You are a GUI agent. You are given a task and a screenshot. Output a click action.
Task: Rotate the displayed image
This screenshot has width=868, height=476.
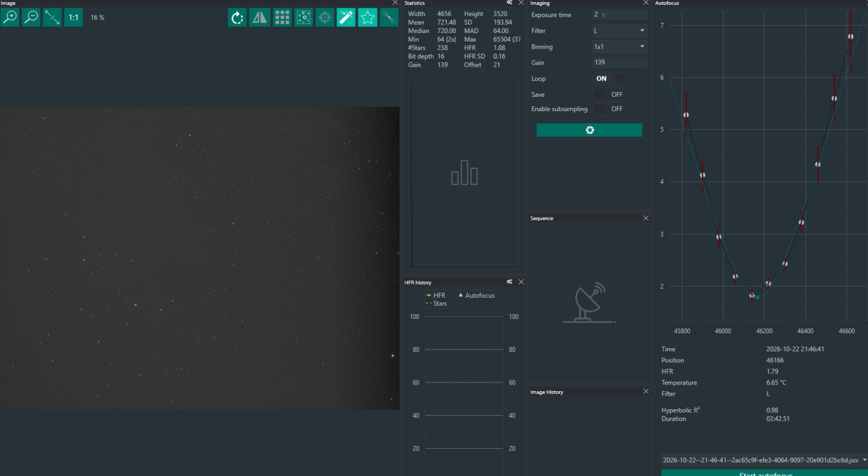point(237,18)
